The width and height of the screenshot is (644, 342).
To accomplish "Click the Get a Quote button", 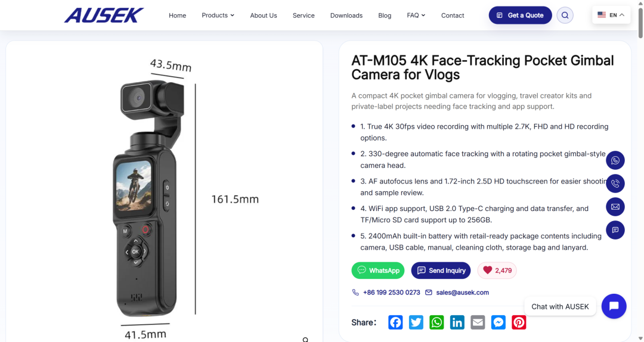I will [x=520, y=15].
